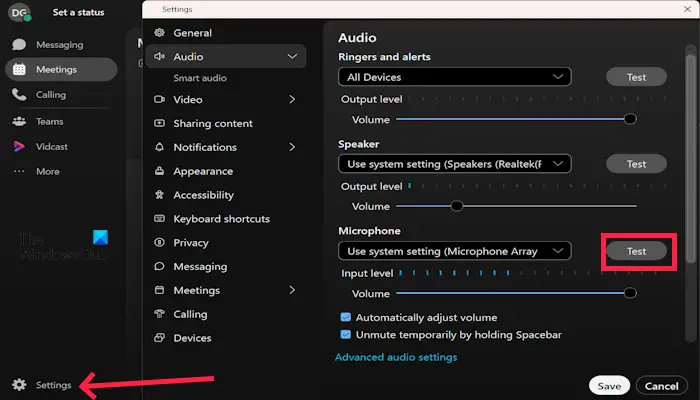This screenshot has height=400, width=700.
Task: Select the Calling phone icon in sidebar
Action: pyautogui.click(x=19, y=94)
